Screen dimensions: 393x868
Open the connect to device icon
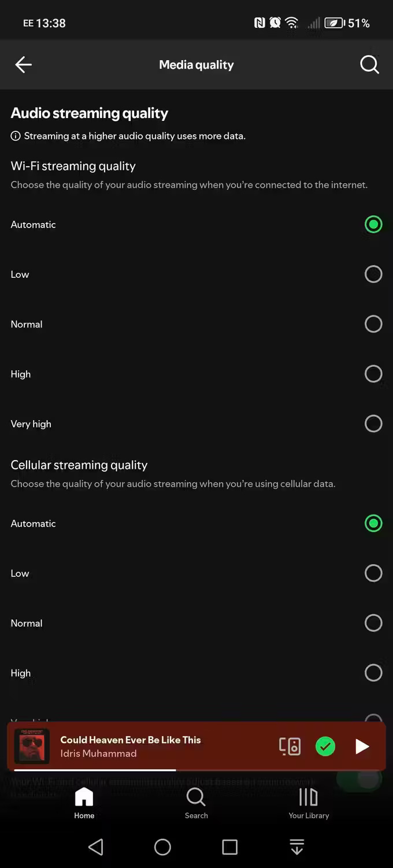coord(290,746)
